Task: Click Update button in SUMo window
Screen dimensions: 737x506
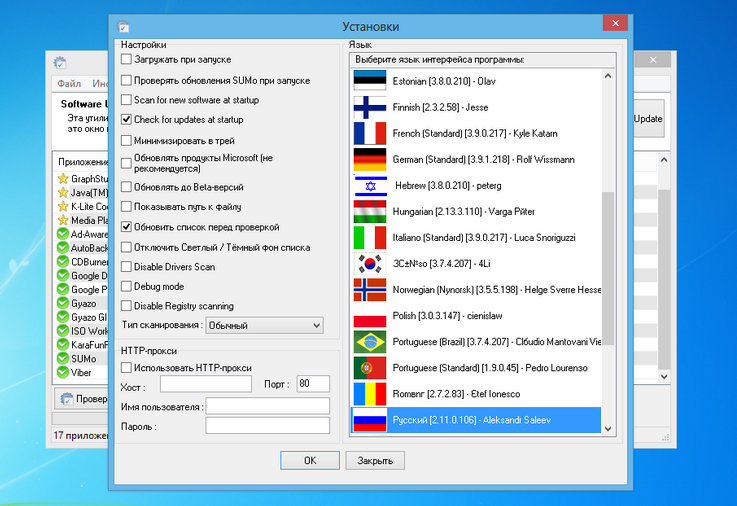Action: 648,119
